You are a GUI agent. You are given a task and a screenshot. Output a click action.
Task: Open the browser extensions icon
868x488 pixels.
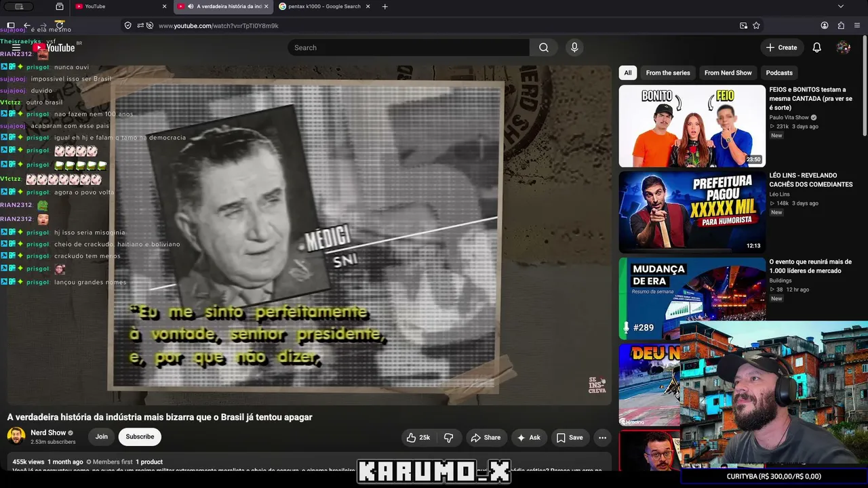point(841,26)
